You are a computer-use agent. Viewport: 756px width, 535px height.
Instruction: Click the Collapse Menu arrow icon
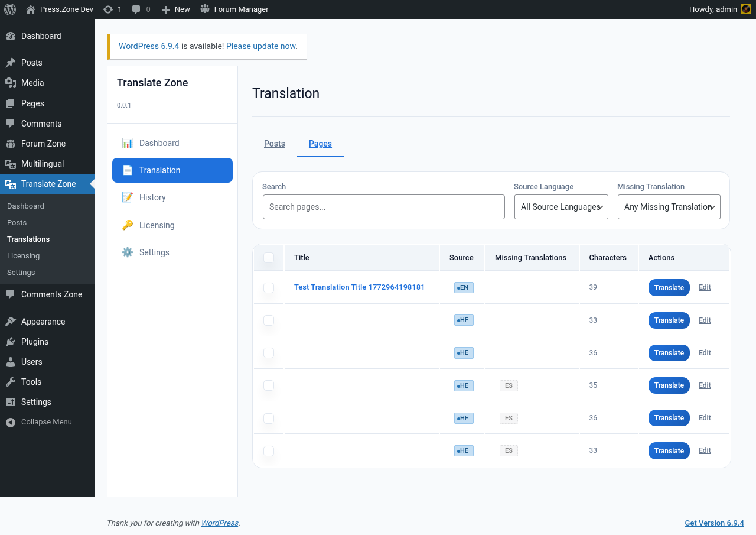click(11, 422)
